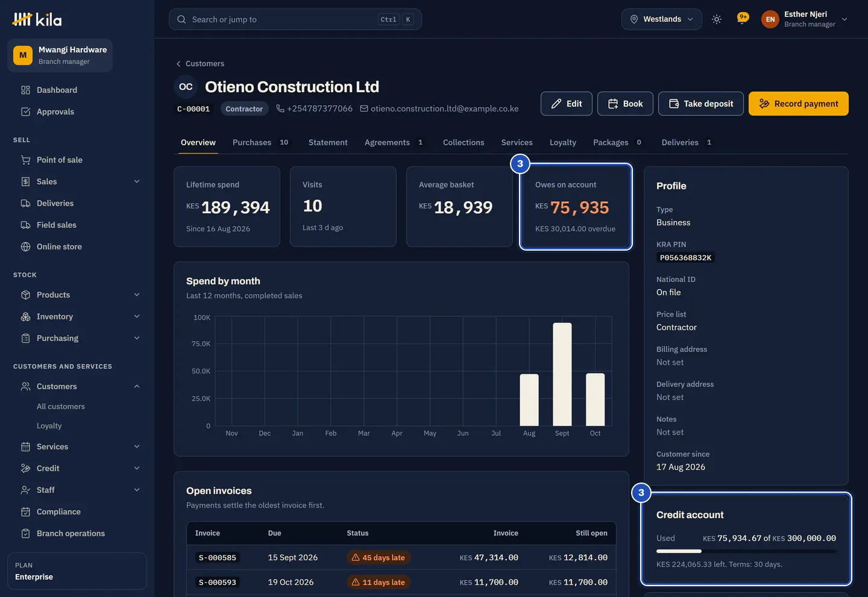Click the EN user avatar

770,19
